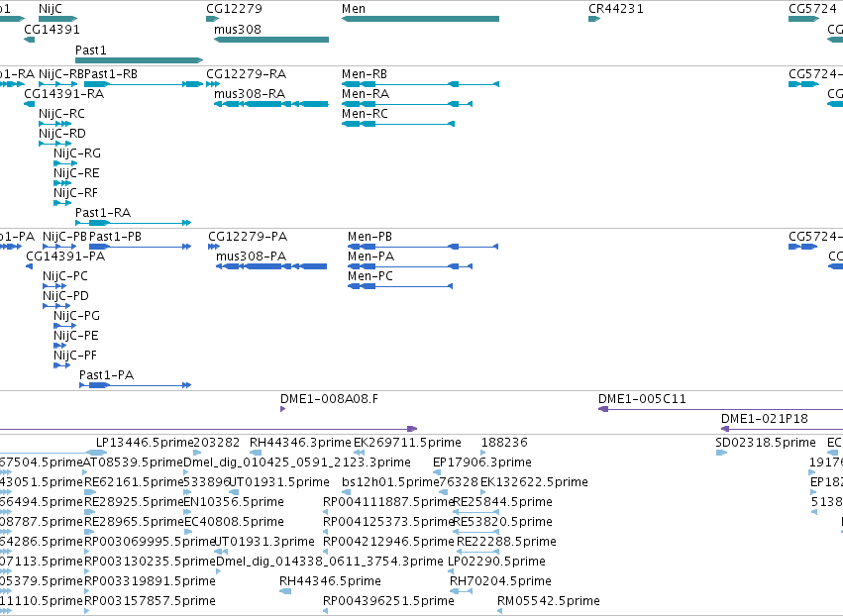The height and width of the screenshot is (616, 843).
Task: Select the RP004111887.5prime EST label
Action: pos(388,502)
